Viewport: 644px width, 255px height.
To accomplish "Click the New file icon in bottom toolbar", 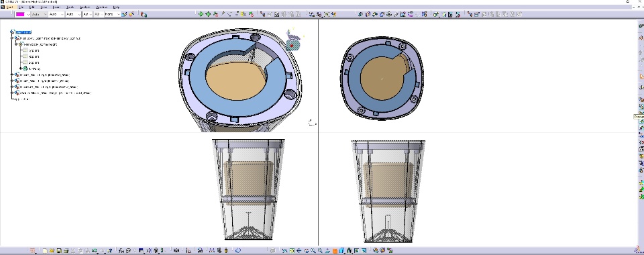I will point(45,250).
